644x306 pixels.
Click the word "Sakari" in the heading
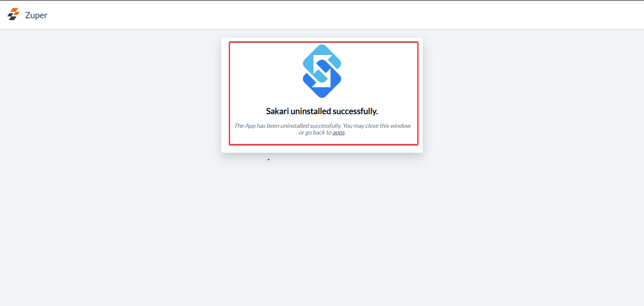point(277,111)
